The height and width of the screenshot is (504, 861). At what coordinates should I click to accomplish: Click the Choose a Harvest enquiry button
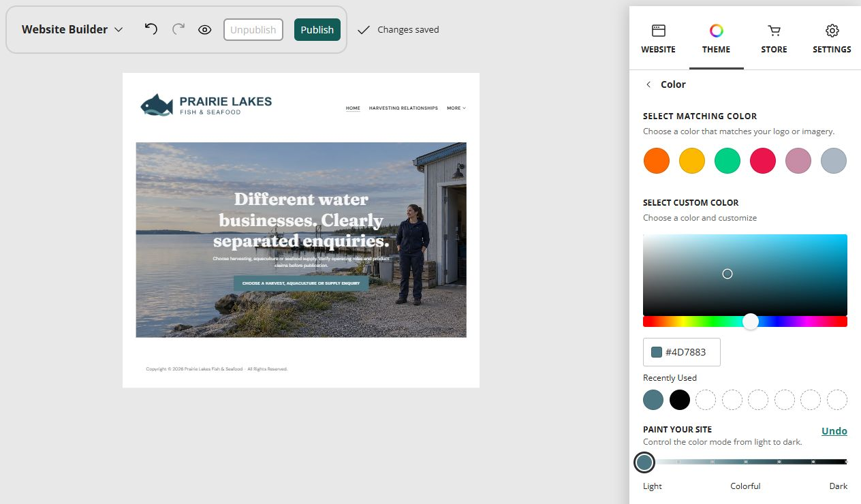301,283
